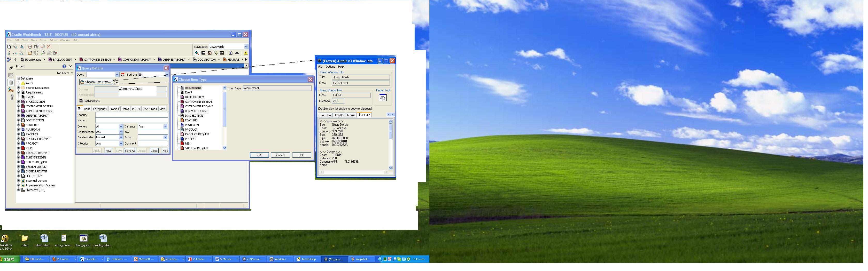Image resolution: width=868 pixels, height=271 pixels.
Task: Open the Owner dropdown in Query Details
Action: coord(121,126)
